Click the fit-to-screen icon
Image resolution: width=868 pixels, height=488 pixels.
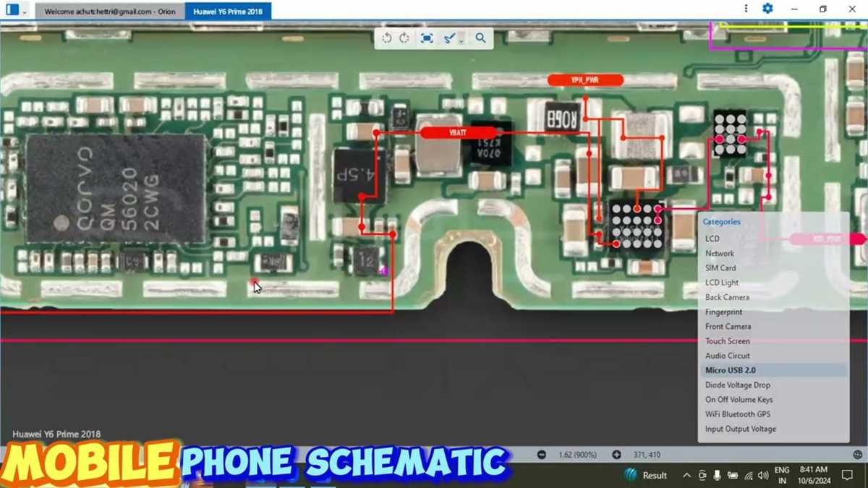click(427, 38)
